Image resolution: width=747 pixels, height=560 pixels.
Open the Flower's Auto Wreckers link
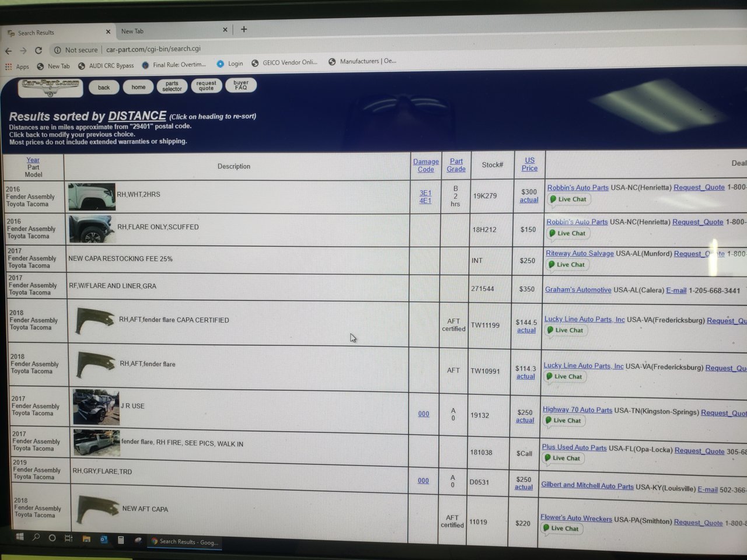[576, 518]
